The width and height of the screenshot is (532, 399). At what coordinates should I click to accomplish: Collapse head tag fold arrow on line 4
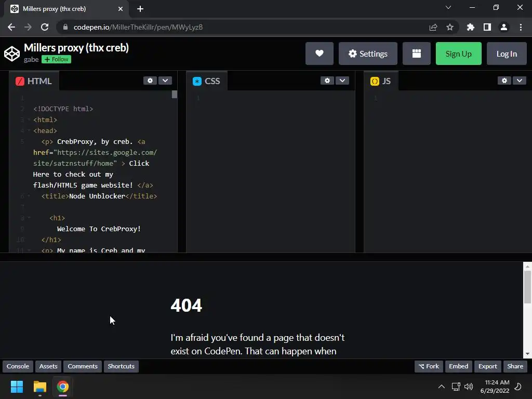pos(29,130)
